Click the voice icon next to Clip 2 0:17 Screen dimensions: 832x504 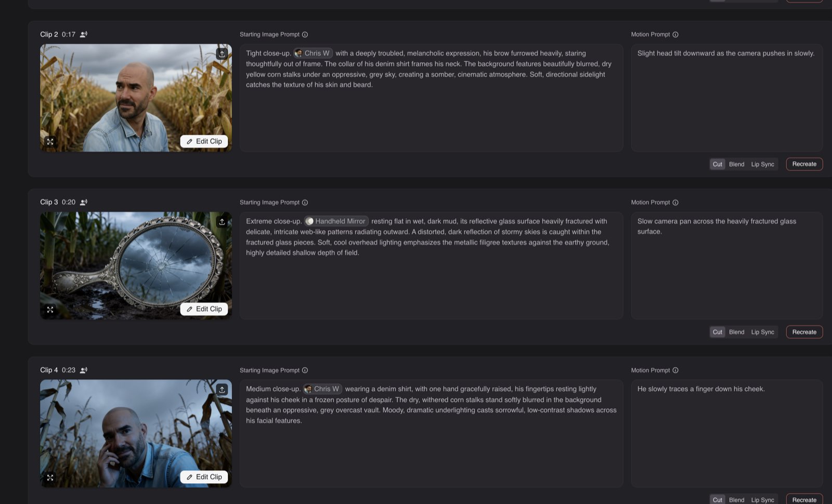pyautogui.click(x=83, y=34)
